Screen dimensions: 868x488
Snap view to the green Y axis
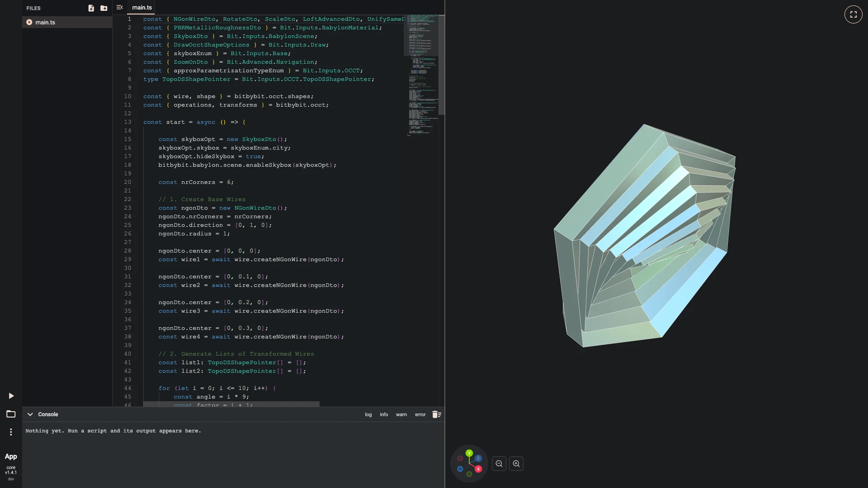[x=469, y=453]
